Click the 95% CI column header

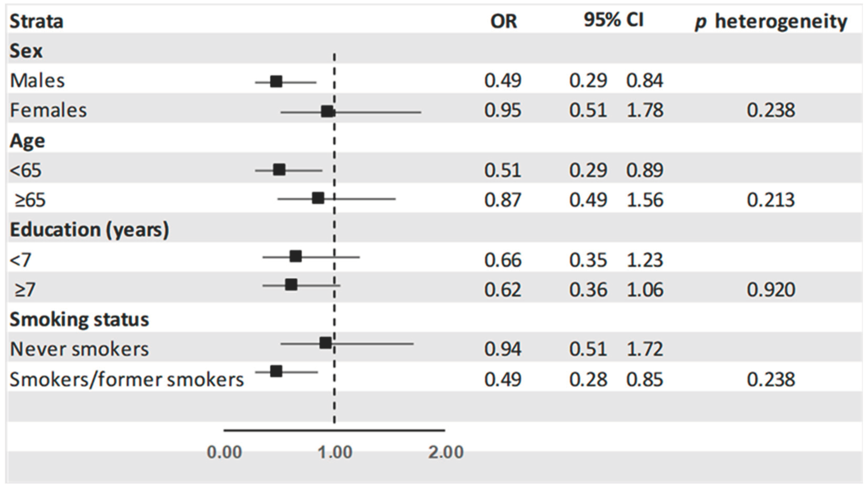(x=614, y=20)
